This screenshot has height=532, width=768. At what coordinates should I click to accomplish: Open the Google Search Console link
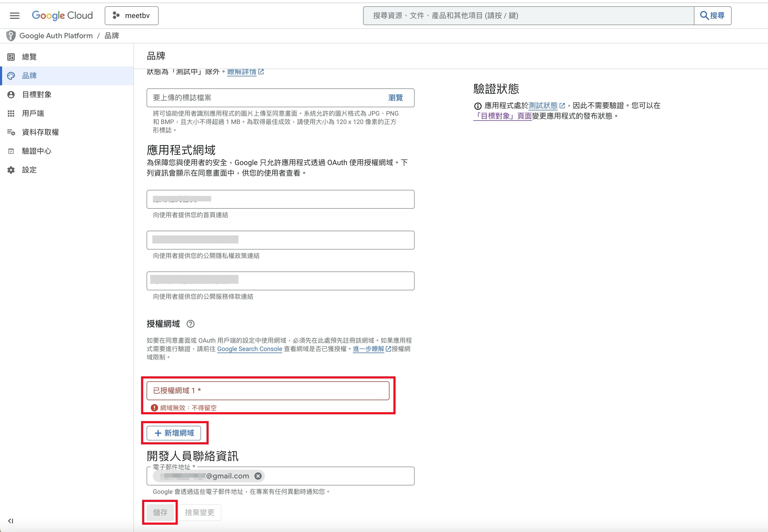tap(249, 349)
